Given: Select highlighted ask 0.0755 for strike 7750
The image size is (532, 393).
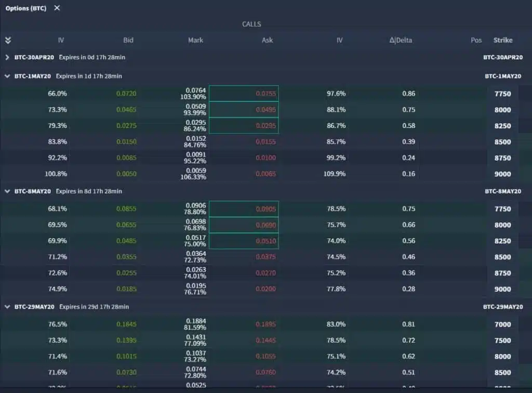Looking at the screenshot, I should pos(265,93).
